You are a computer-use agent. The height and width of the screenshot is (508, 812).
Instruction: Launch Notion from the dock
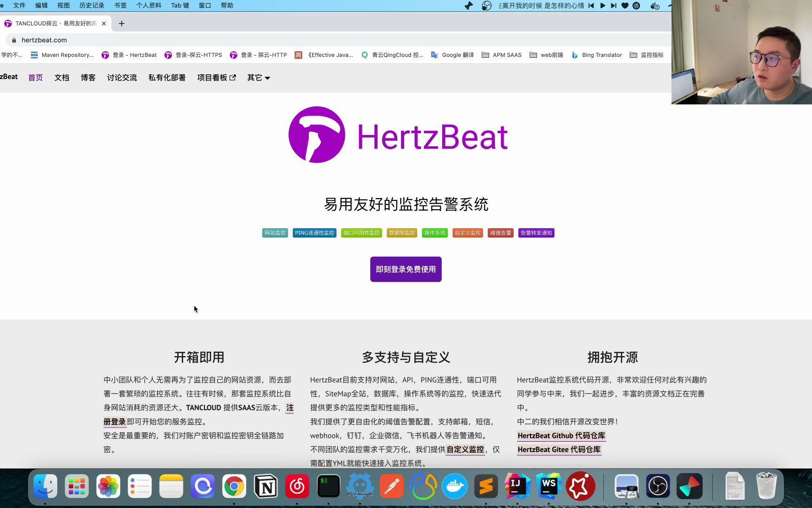tap(265, 486)
